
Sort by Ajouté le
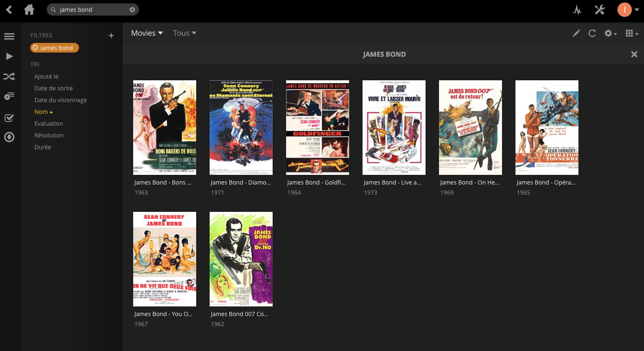[x=46, y=77]
